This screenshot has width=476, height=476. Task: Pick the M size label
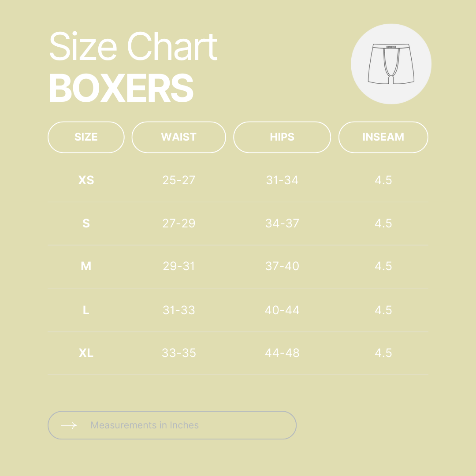coord(86,266)
